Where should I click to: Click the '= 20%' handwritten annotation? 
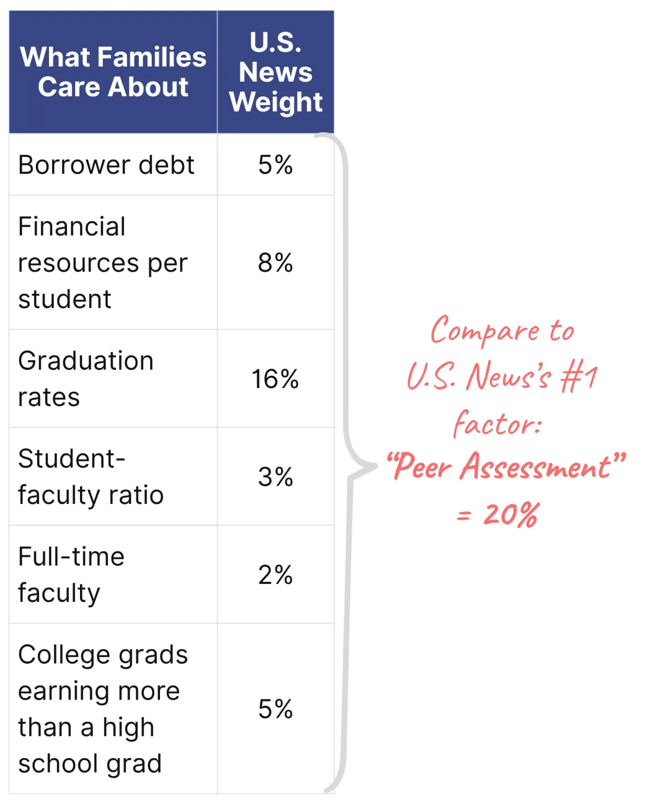498,514
